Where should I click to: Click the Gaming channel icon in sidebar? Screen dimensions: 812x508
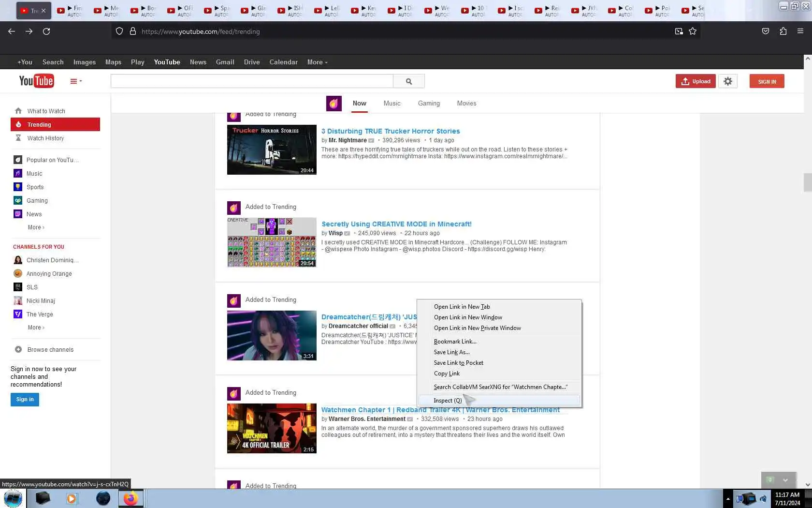pyautogui.click(x=18, y=200)
